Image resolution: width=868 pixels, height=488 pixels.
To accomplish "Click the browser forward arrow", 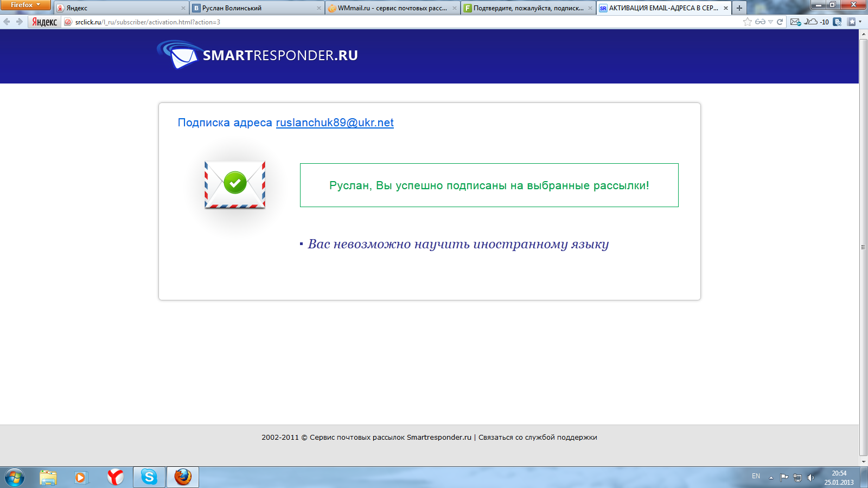I will [x=19, y=22].
